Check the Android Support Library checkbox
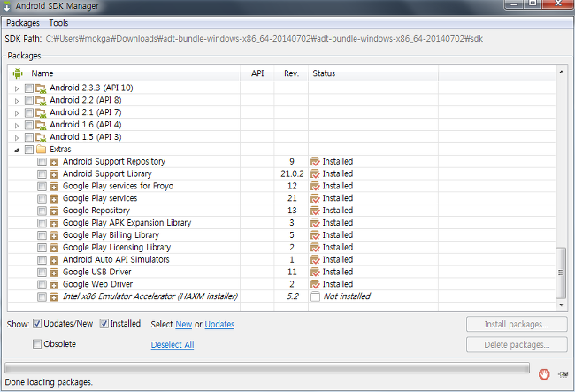Image resolution: width=575 pixels, height=392 pixels. pos(42,173)
